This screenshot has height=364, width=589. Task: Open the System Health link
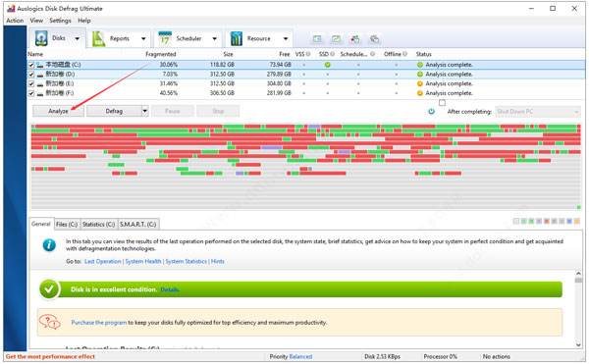143,261
